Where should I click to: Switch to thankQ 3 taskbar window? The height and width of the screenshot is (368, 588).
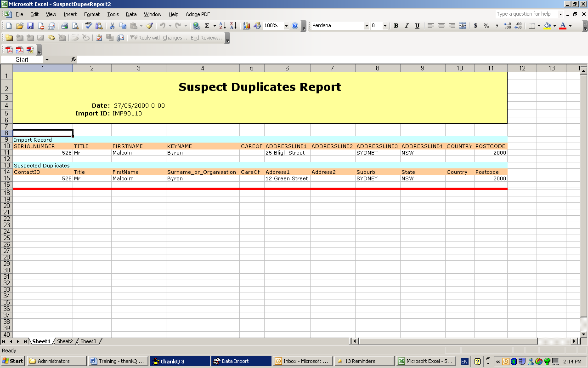click(x=179, y=361)
